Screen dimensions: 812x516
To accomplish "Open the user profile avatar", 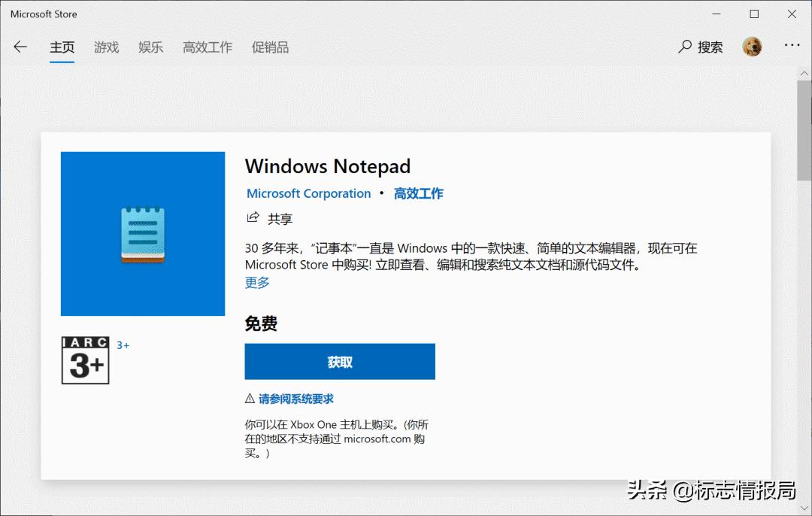I will 752,47.
